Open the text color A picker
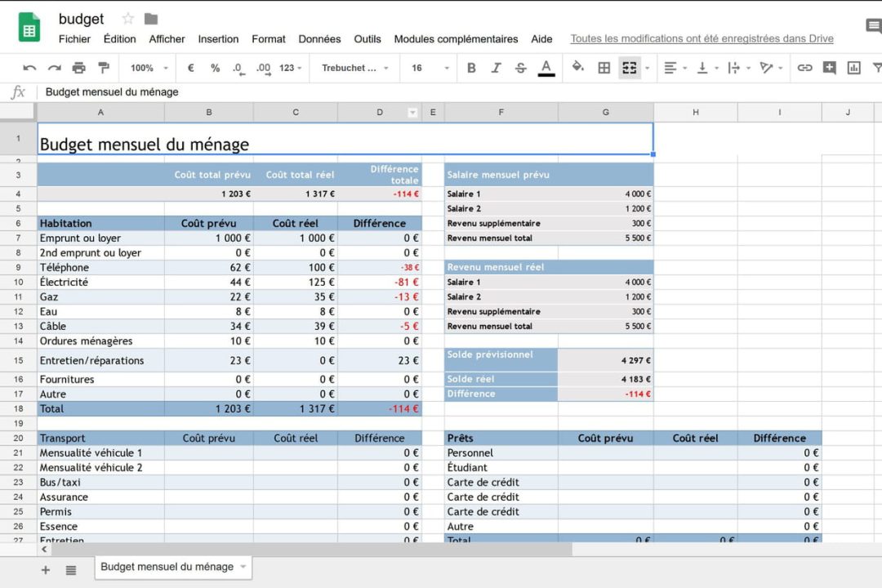The width and height of the screenshot is (882, 588). point(546,68)
